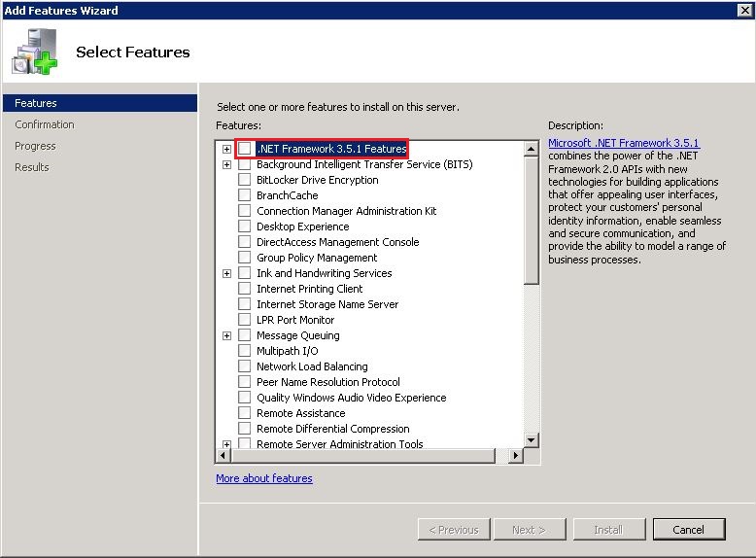The height and width of the screenshot is (558, 756).
Task: Go to the Progress step
Action: tap(35, 146)
